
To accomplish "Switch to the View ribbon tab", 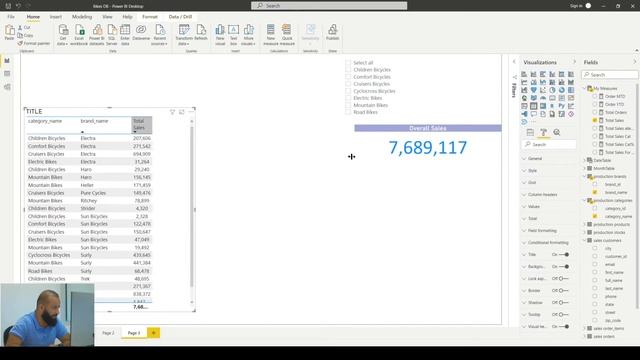I will 107,17.
